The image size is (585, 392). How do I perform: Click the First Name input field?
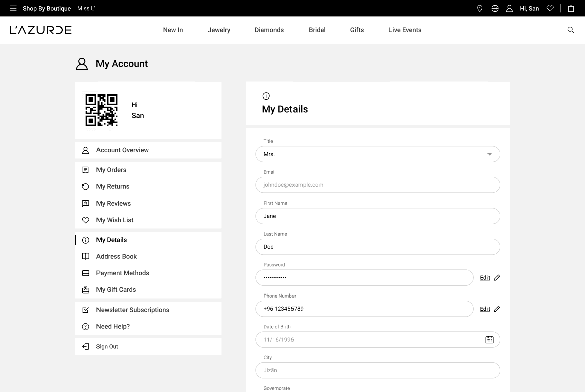click(x=377, y=216)
